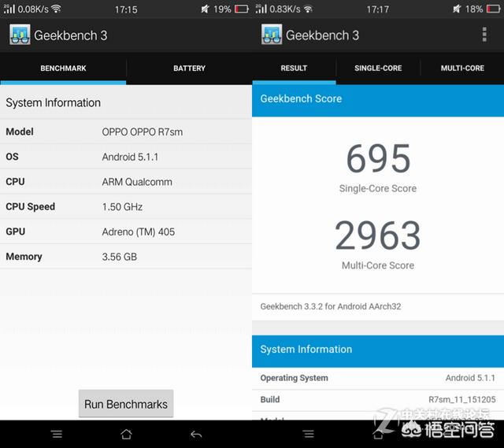The width and height of the screenshot is (504, 448).
Task: Tap the menu navigation key on left screen
Action: 57,434
